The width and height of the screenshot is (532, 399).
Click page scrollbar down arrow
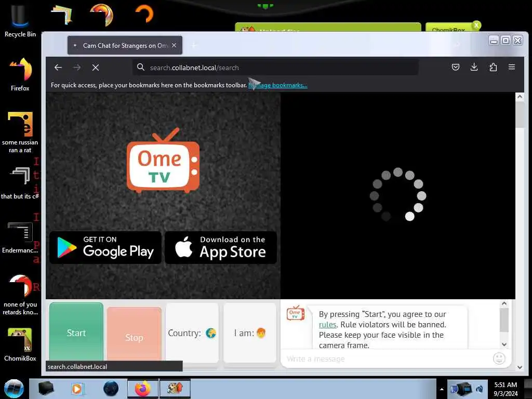(520, 367)
